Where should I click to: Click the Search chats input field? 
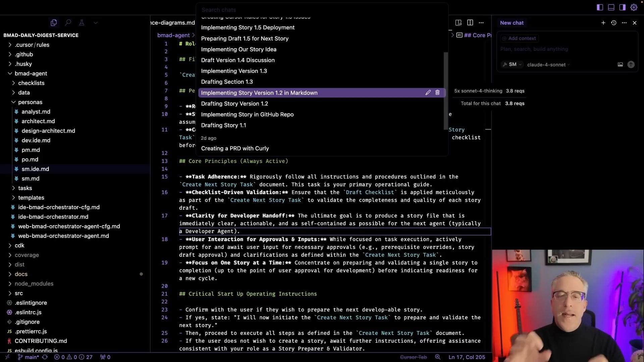coord(302,10)
